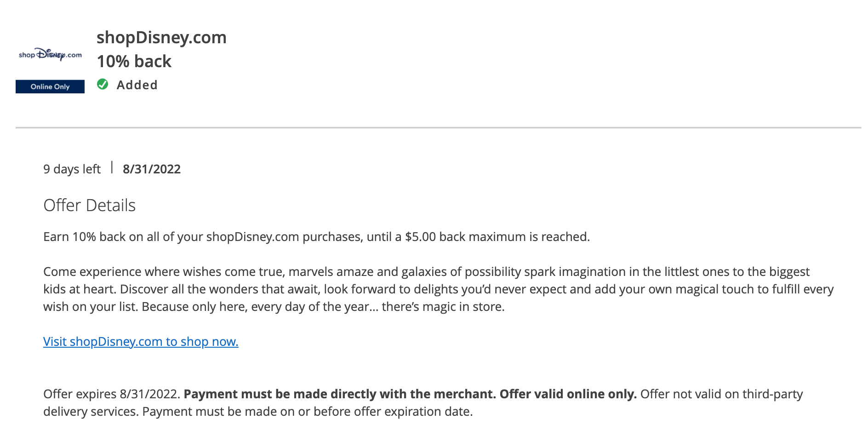Expand the 9 days left countdown area
Screen dimensions: 868x436
click(x=72, y=169)
